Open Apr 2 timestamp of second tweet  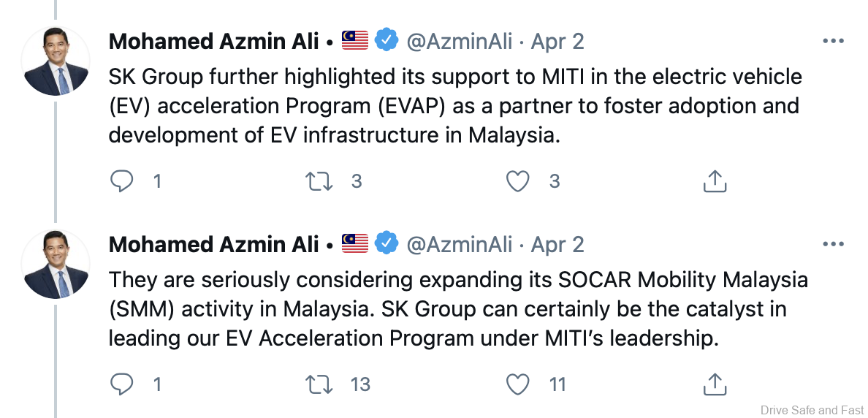click(x=557, y=244)
